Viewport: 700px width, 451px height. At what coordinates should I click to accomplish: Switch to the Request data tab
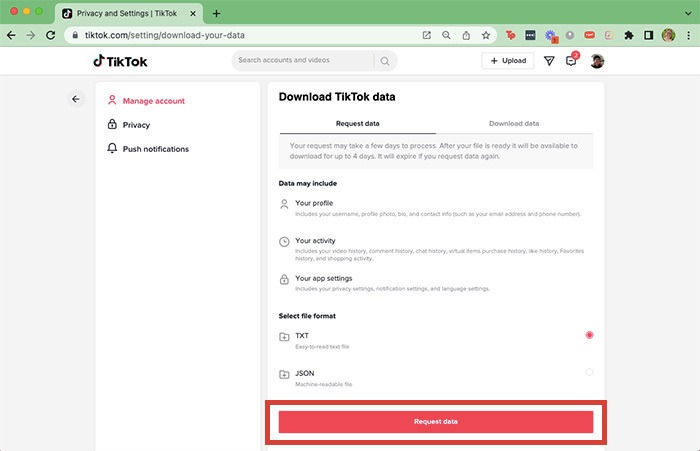[x=358, y=124]
